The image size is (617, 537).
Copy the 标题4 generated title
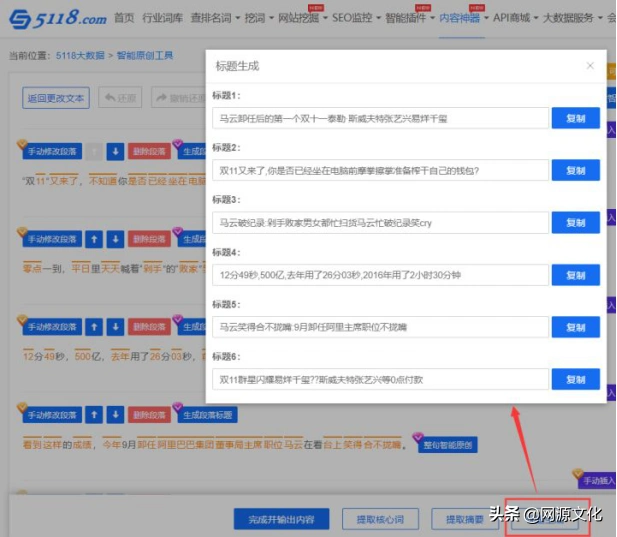pos(576,275)
